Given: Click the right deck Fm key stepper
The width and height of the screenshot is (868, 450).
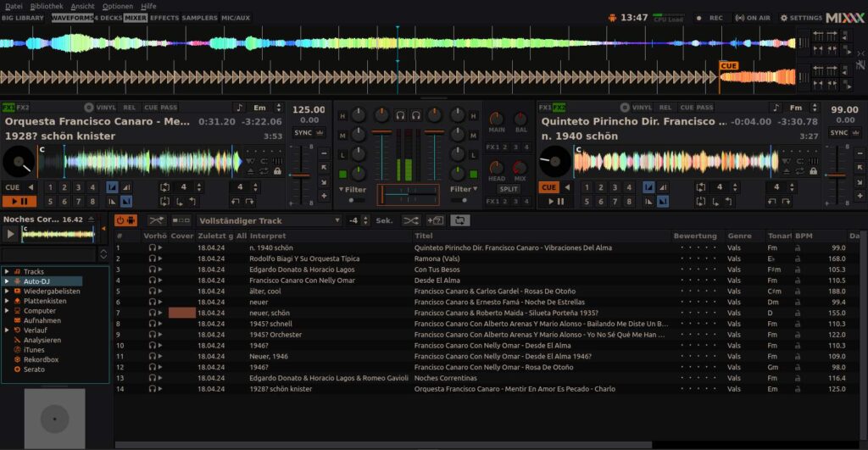Looking at the screenshot, I should 815,108.
